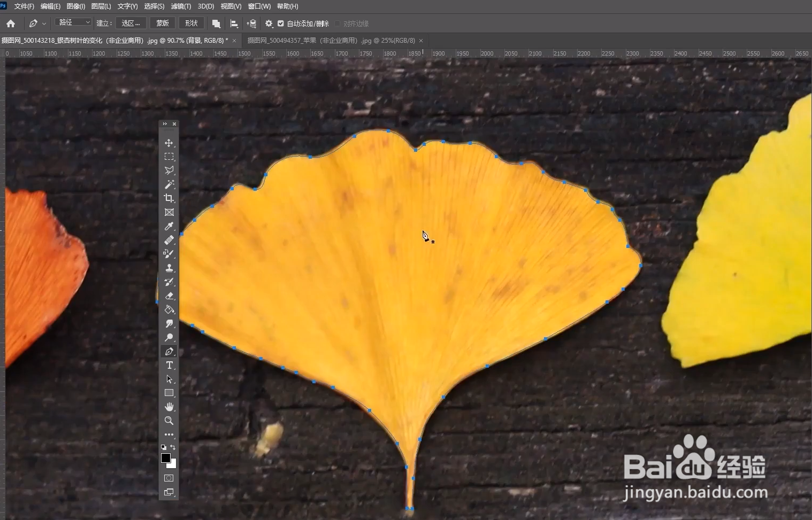Open the 帮助(H) menu

click(x=288, y=6)
